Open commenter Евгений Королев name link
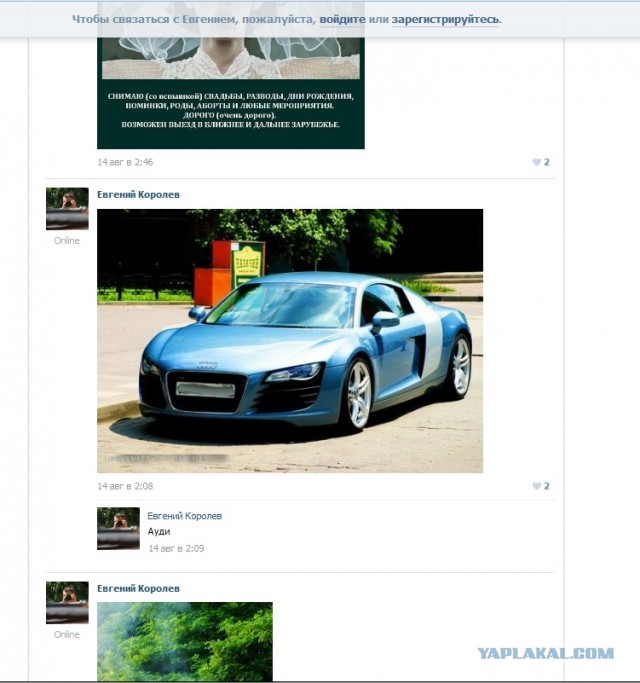This screenshot has height=683, width=640. click(184, 516)
